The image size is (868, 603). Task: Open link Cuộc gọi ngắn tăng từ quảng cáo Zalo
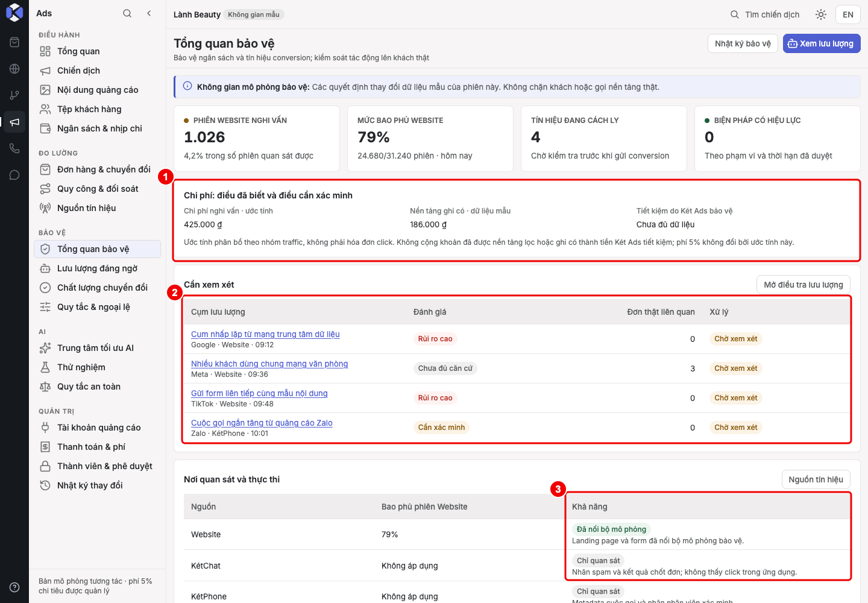pyautogui.click(x=262, y=423)
